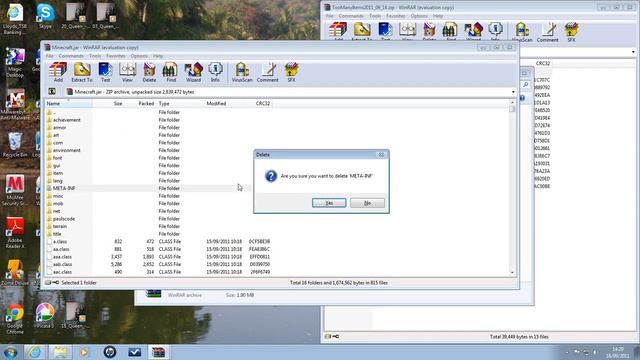Close the Delete confirmation dialog
Screen dimensions: 640x360
point(381,155)
